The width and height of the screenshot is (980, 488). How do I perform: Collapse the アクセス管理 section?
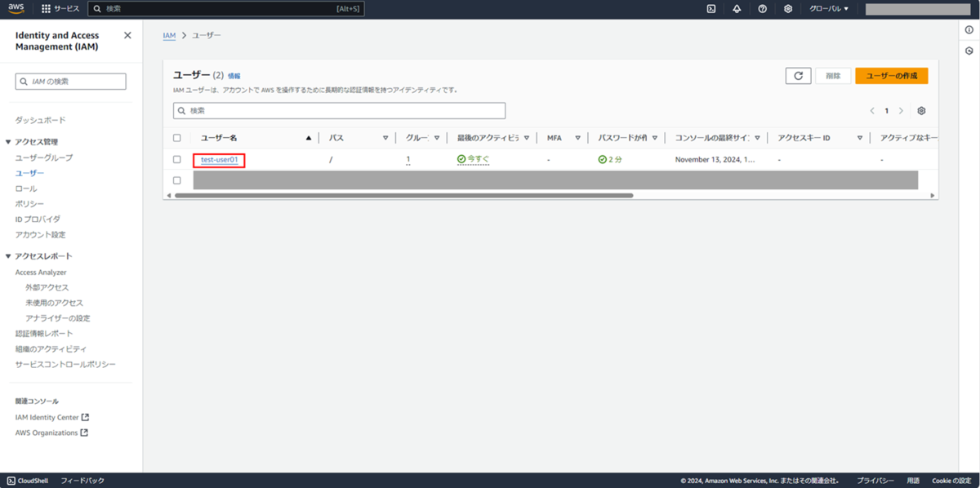click(x=8, y=142)
